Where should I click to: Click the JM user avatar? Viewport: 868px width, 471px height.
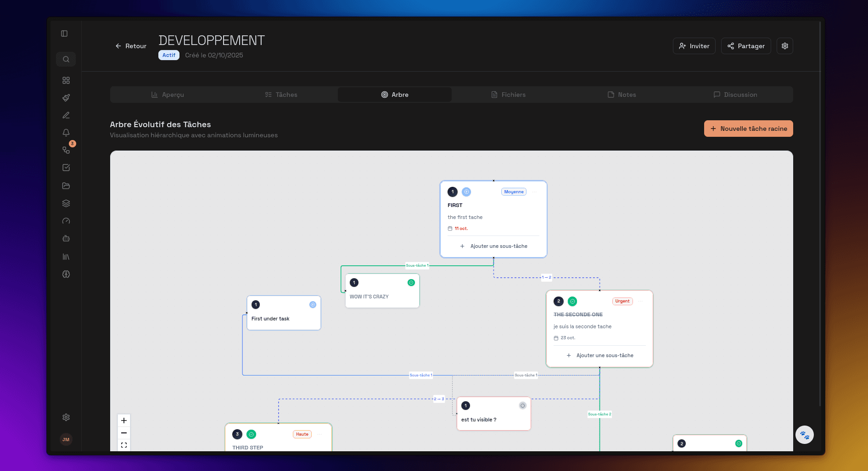66,439
